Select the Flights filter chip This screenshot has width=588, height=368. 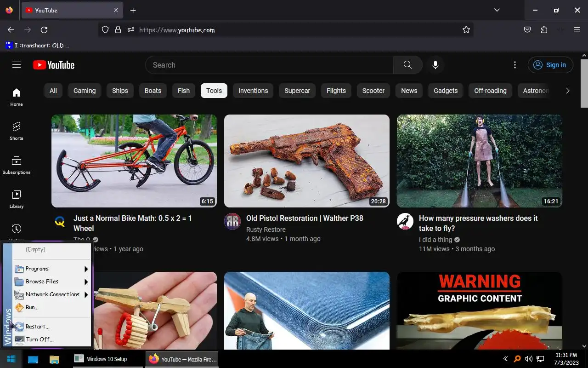click(x=336, y=91)
